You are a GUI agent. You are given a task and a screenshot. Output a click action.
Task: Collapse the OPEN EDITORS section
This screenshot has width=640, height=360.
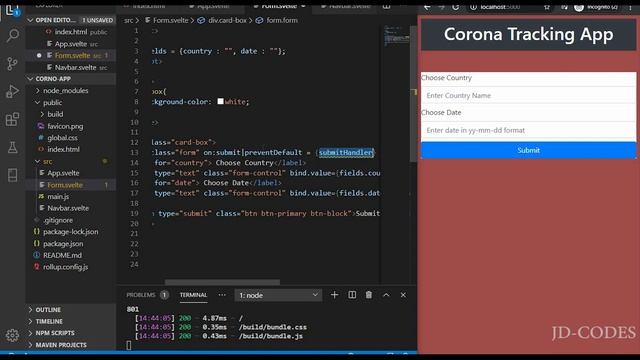pos(71,20)
